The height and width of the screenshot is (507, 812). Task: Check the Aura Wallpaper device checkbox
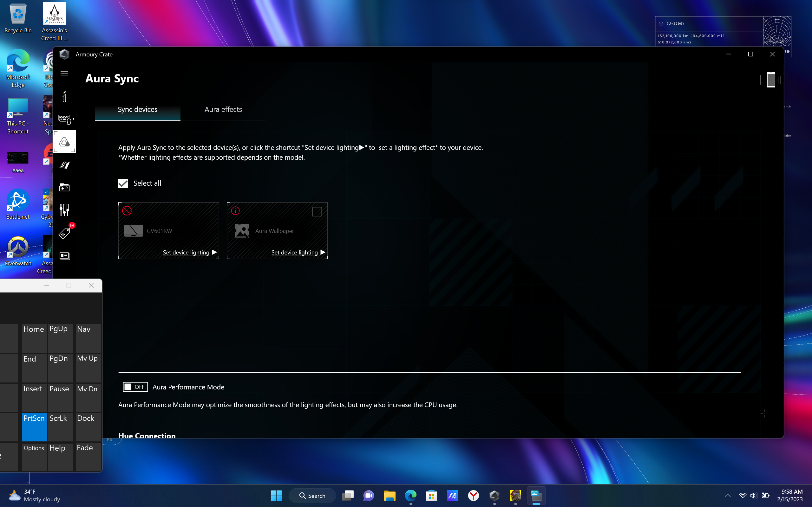pos(317,212)
